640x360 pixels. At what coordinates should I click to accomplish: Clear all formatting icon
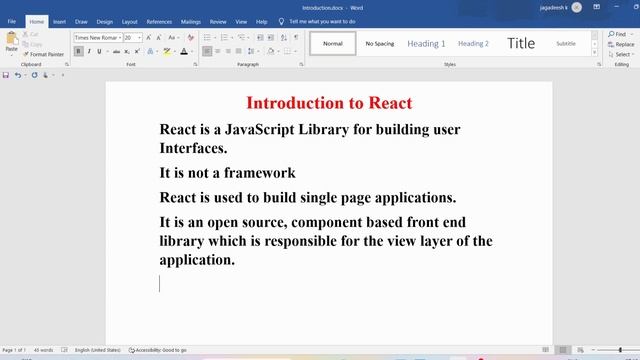(x=191, y=38)
